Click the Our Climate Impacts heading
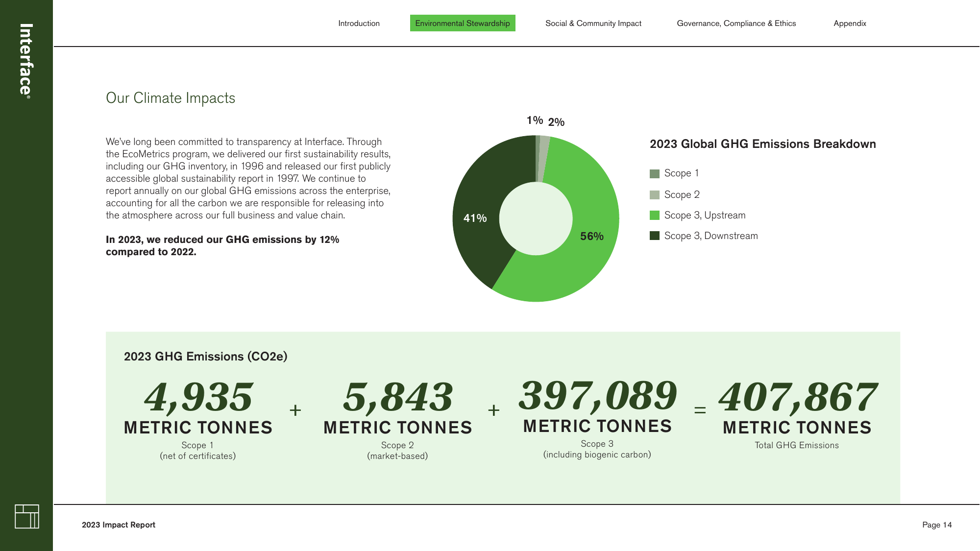 171,98
